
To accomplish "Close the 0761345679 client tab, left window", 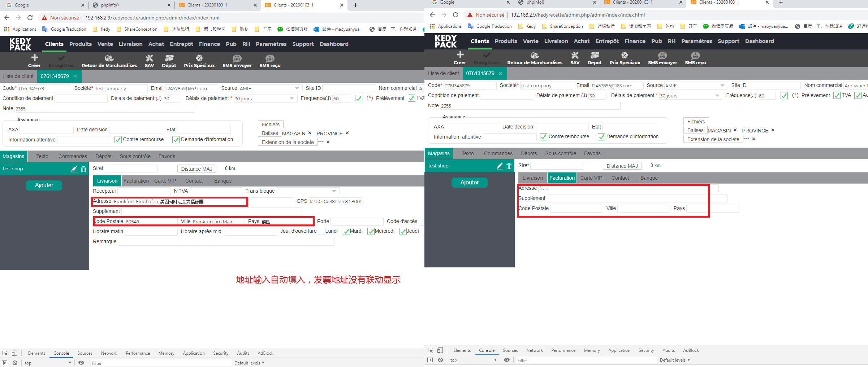I will 75,76.
